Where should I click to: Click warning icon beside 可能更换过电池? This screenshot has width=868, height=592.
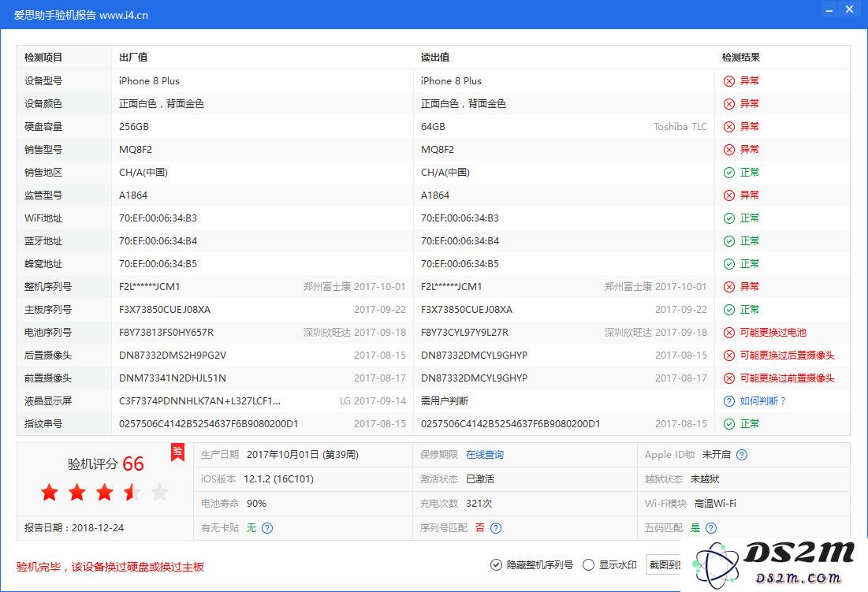(729, 333)
